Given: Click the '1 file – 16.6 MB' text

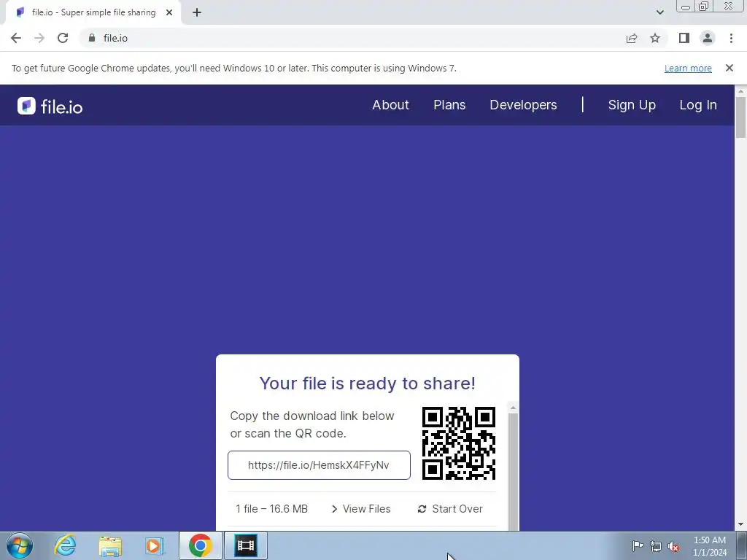Looking at the screenshot, I should click(x=271, y=509).
